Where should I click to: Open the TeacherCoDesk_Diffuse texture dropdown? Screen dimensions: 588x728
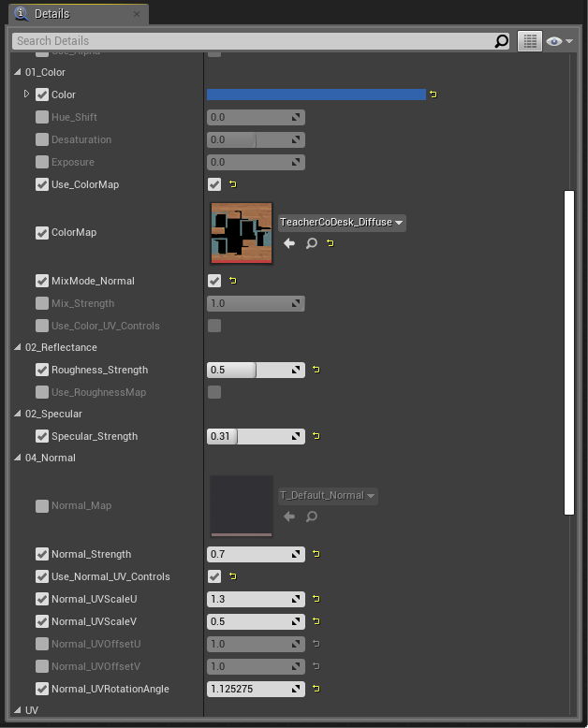click(x=342, y=223)
